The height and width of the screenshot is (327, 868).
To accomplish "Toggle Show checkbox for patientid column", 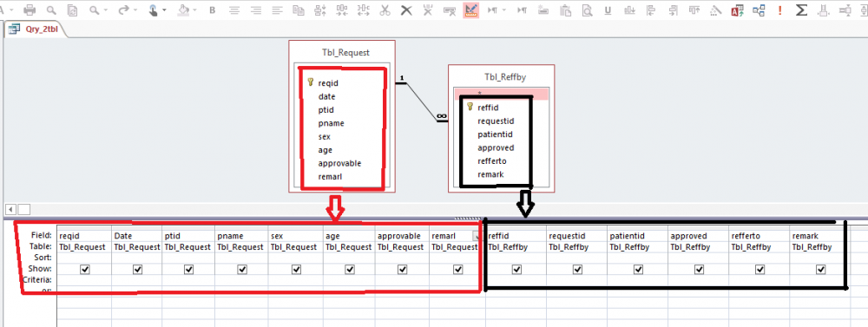I will point(638,270).
